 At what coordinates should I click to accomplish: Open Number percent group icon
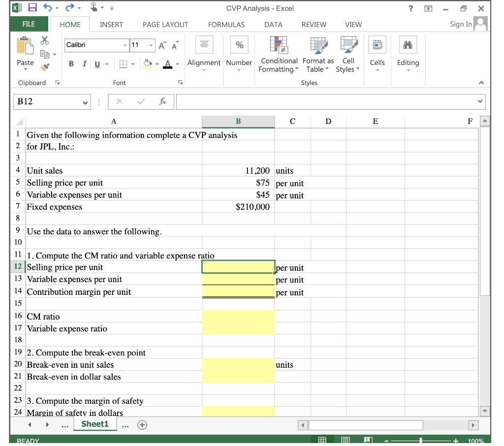click(x=239, y=44)
